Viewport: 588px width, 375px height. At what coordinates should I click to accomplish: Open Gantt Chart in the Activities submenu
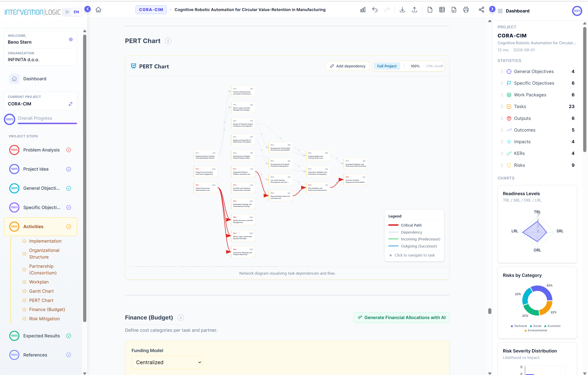41,291
